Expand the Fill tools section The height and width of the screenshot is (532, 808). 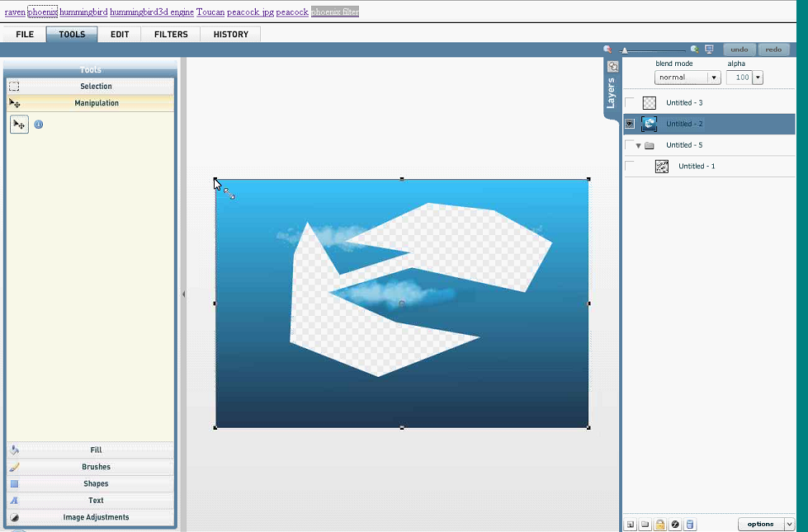[x=91, y=450]
